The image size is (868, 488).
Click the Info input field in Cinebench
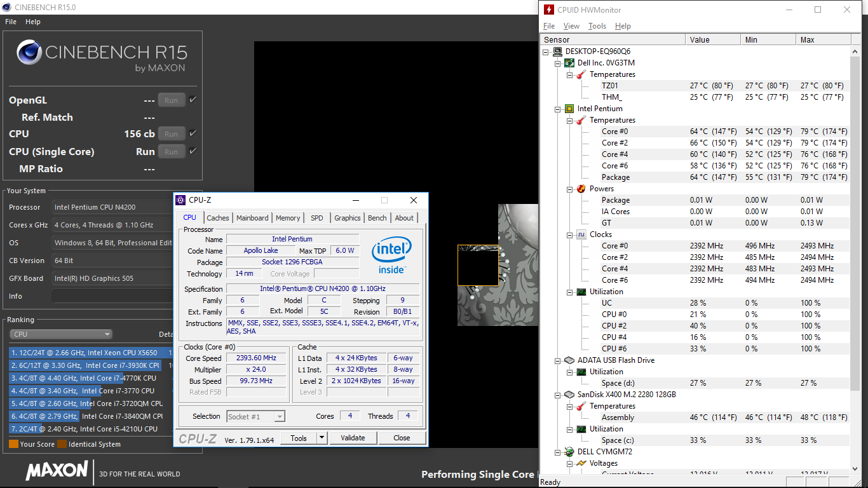(112, 296)
